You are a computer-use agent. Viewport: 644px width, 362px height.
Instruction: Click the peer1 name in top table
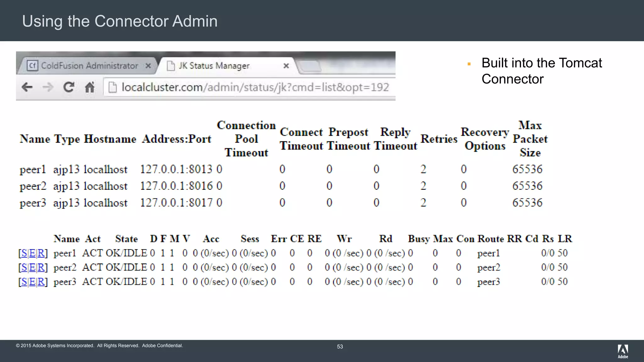pos(33,170)
